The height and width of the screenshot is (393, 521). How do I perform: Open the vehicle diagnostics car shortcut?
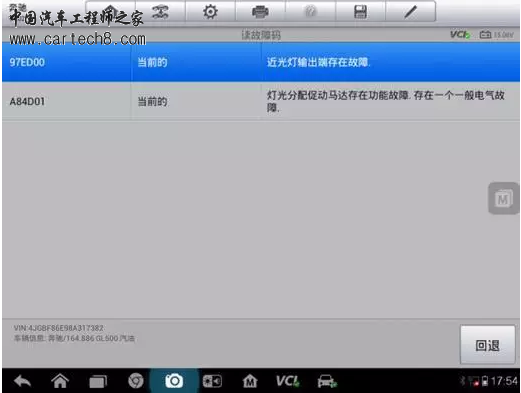click(327, 381)
